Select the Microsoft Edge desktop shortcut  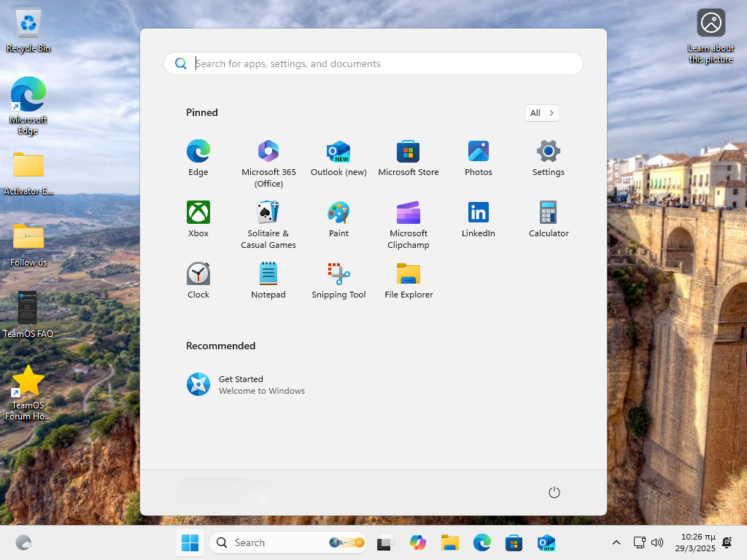click(x=28, y=106)
